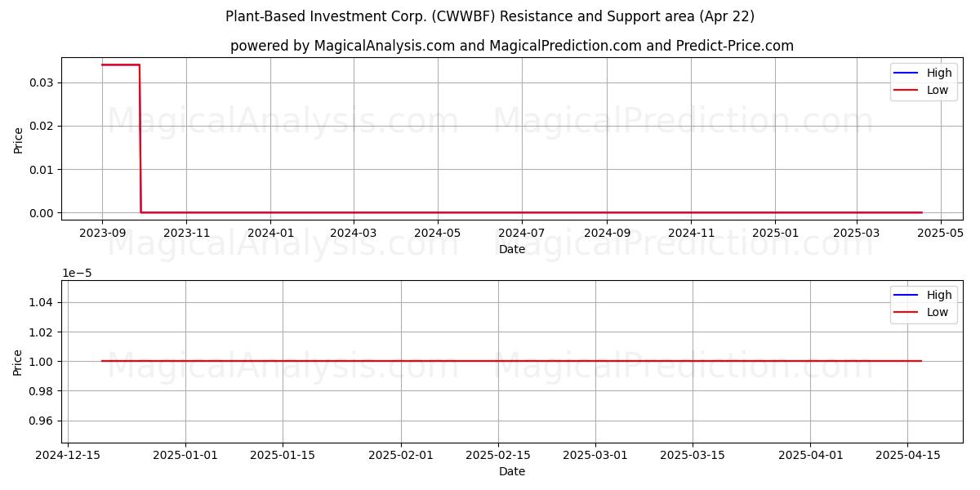Viewport: 980px width, 490px height.
Task: Click the '2025-03-01' date tick label
Action: coord(595,455)
